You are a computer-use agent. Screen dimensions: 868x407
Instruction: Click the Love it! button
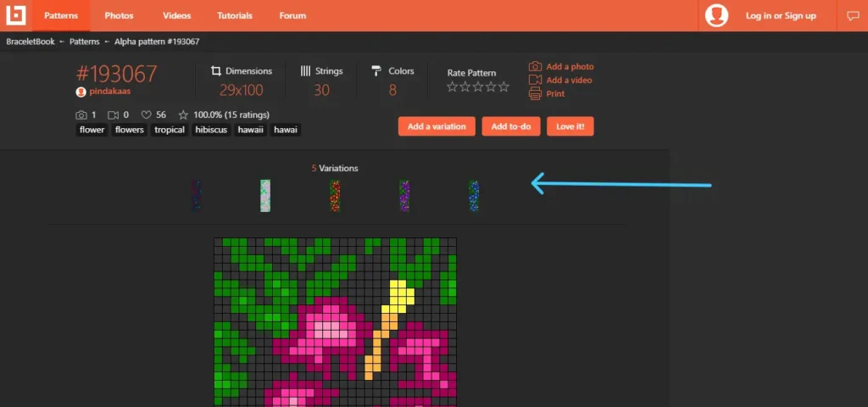click(570, 126)
